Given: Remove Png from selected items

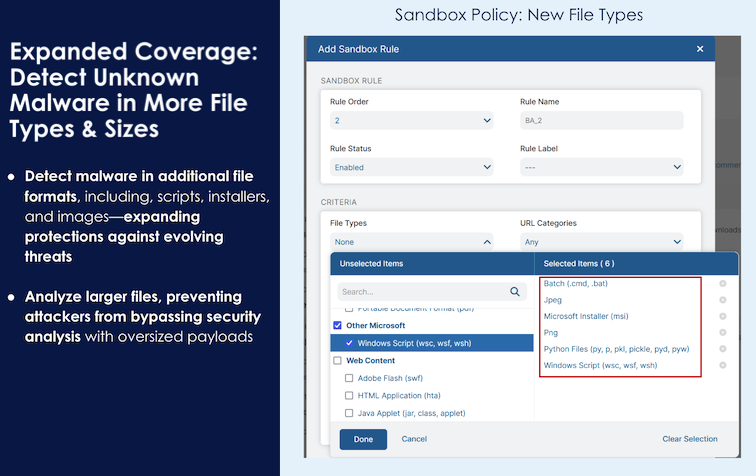Looking at the screenshot, I should pos(723,333).
